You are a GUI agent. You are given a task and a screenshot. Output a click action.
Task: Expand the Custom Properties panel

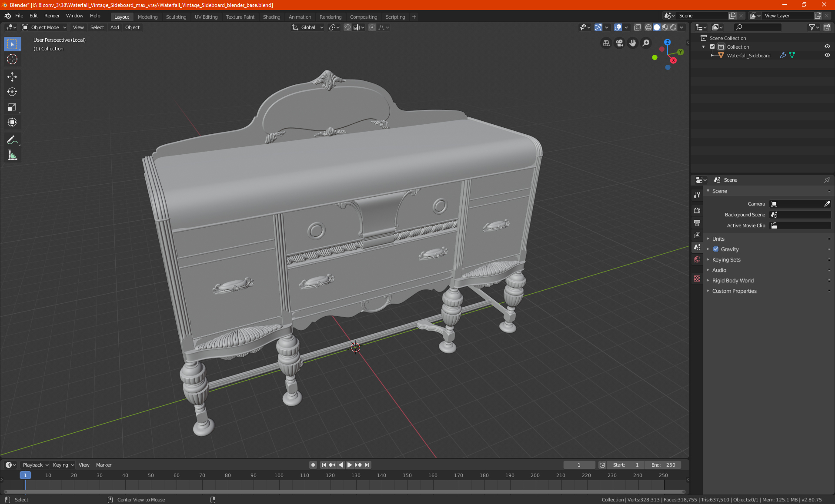[734, 291]
